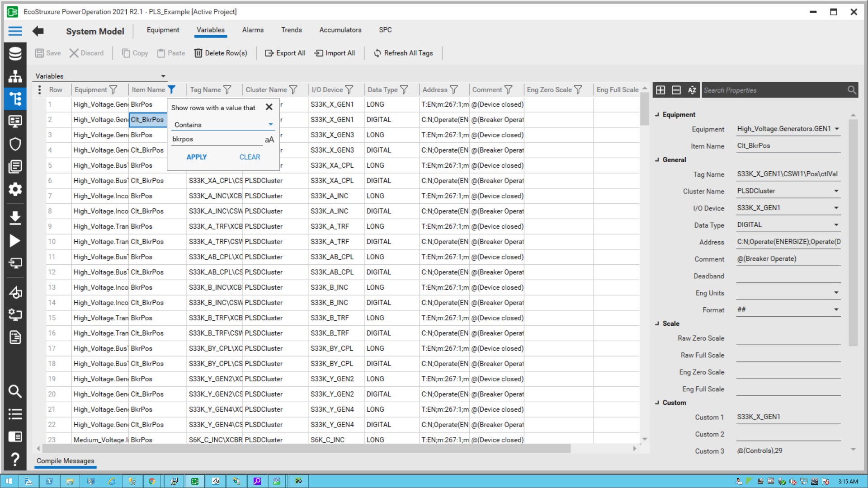868x488 pixels.
Task: Click Delete Row(s) button
Action: coord(221,53)
